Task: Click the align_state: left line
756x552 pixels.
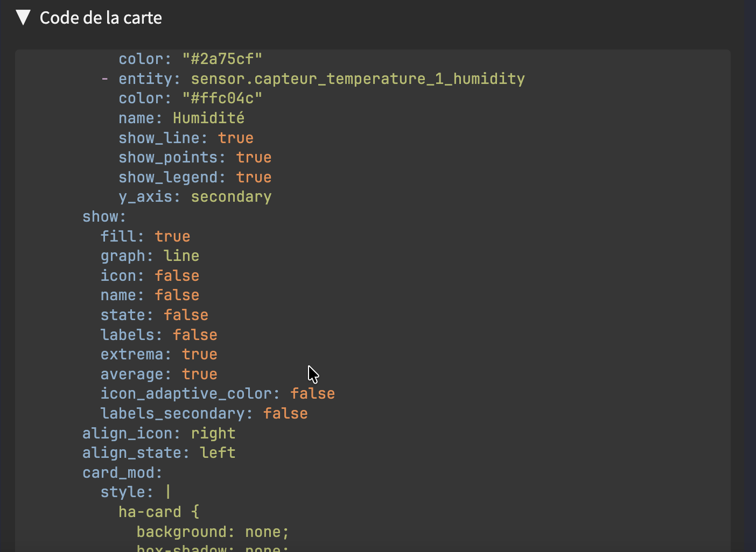Action: [x=159, y=452]
